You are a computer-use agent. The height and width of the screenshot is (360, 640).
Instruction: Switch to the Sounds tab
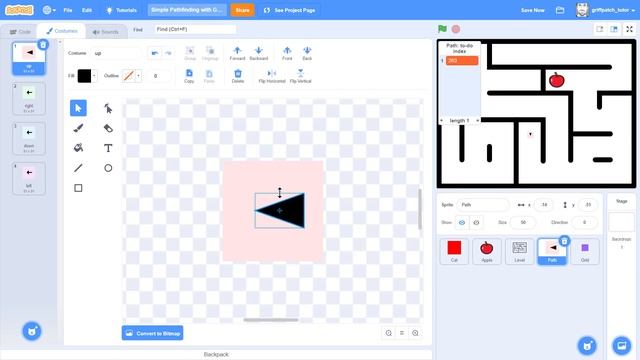[106, 31]
